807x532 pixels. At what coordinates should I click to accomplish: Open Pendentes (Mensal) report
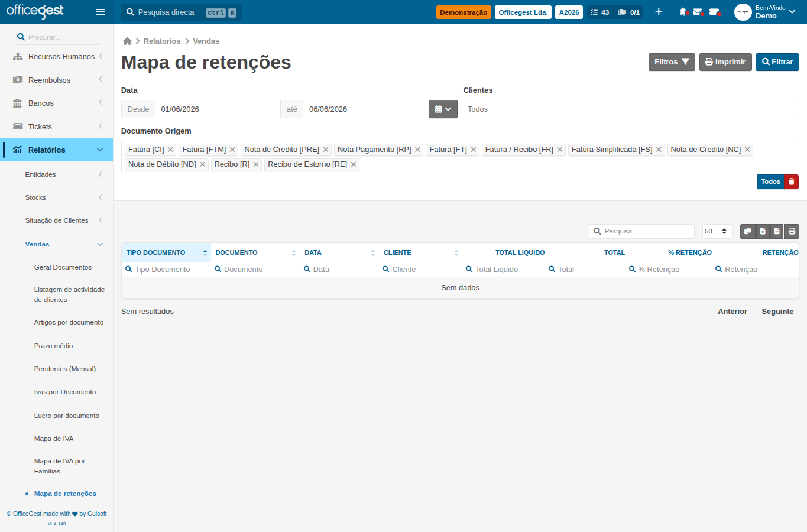(64, 369)
